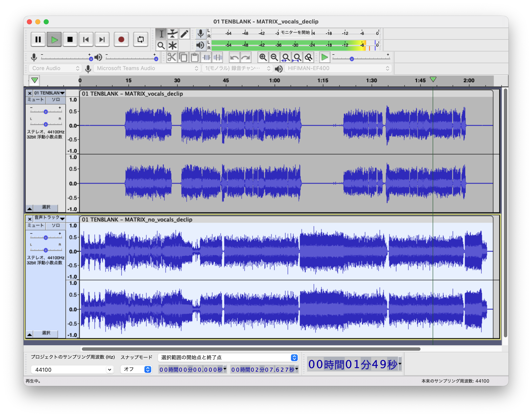Pause playback with the Pause button

[x=38, y=39]
